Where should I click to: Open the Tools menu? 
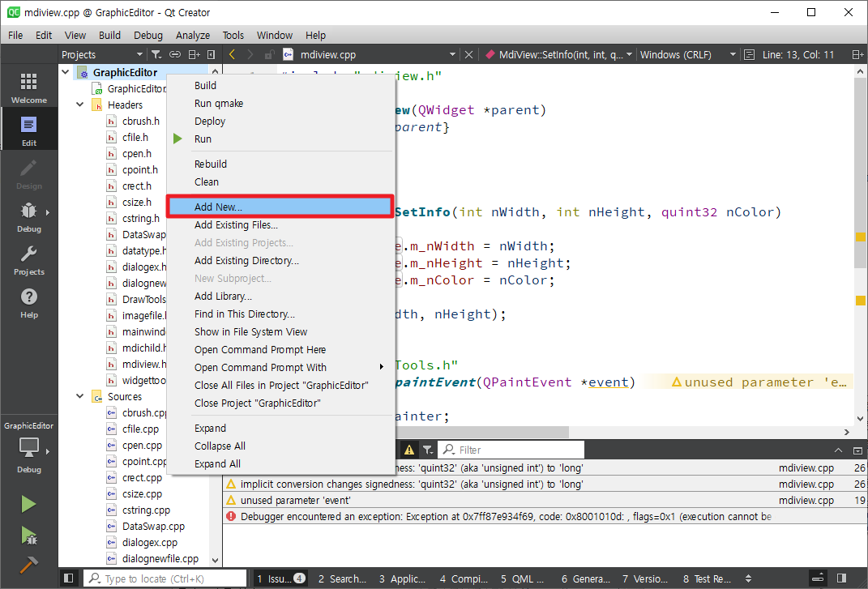click(233, 35)
